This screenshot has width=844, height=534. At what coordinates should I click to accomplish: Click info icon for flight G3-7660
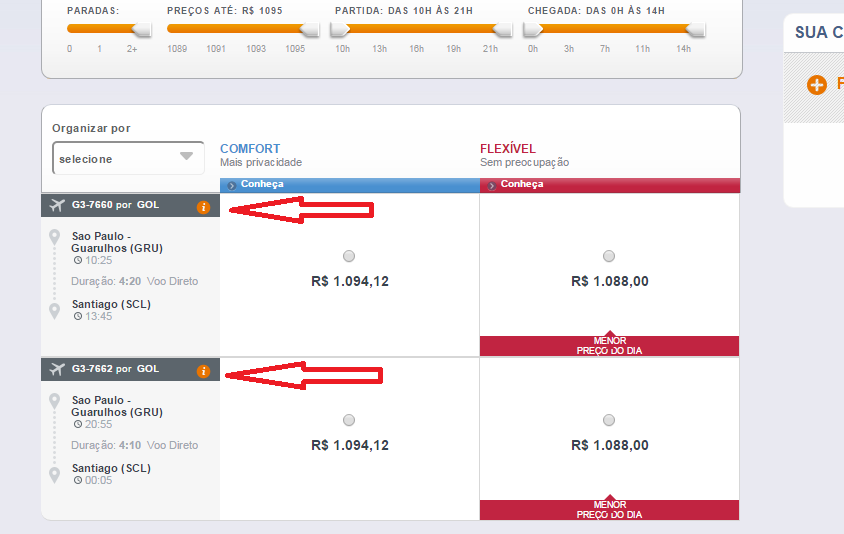click(x=203, y=207)
